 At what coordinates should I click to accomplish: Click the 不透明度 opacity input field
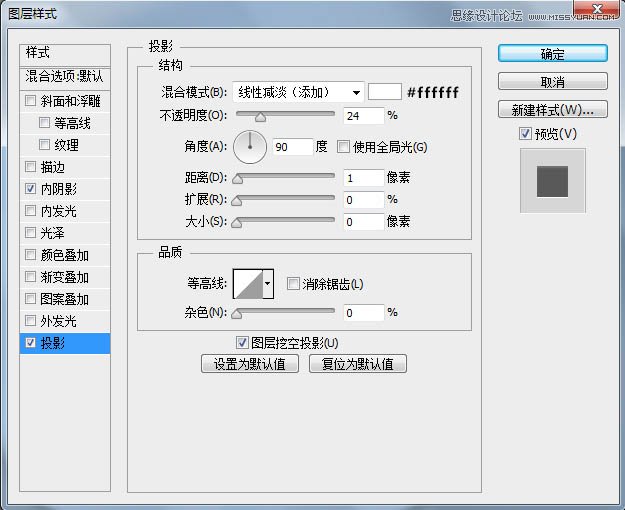pyautogui.click(x=363, y=116)
